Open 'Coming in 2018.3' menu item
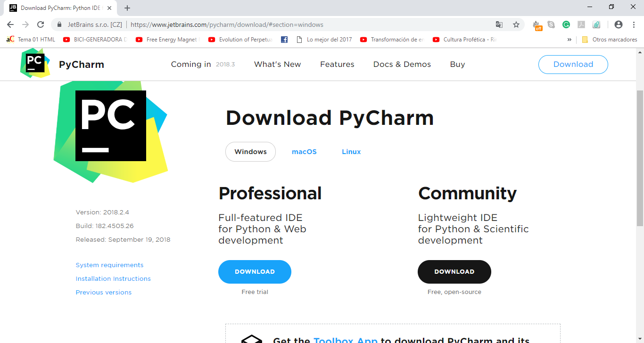 pos(203,65)
